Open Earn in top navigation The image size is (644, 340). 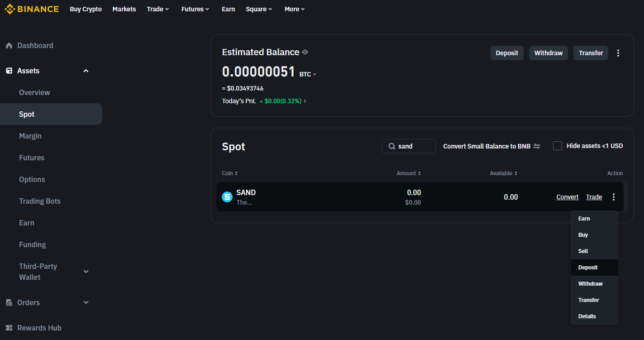(x=229, y=9)
